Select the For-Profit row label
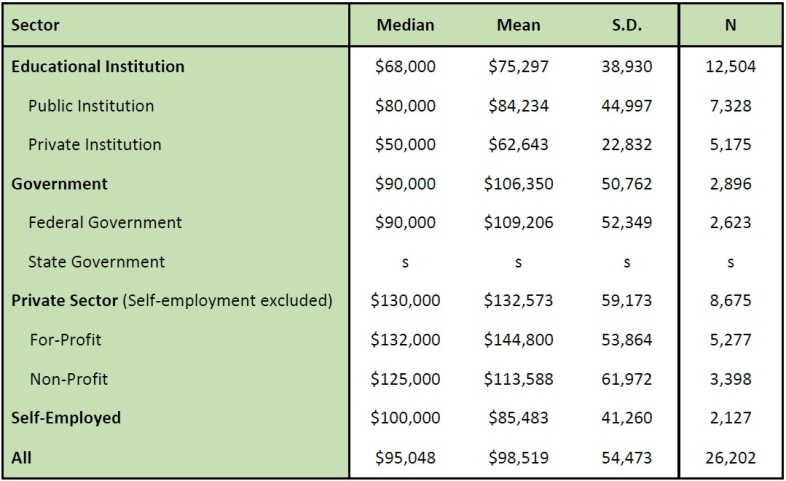This screenshot has height=481, width=786. [x=65, y=340]
